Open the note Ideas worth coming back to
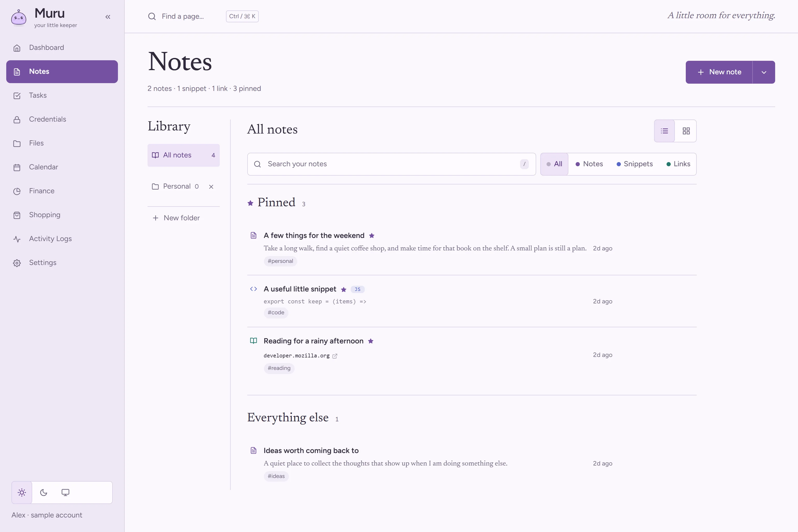This screenshot has height=532, width=798. pos(311,451)
